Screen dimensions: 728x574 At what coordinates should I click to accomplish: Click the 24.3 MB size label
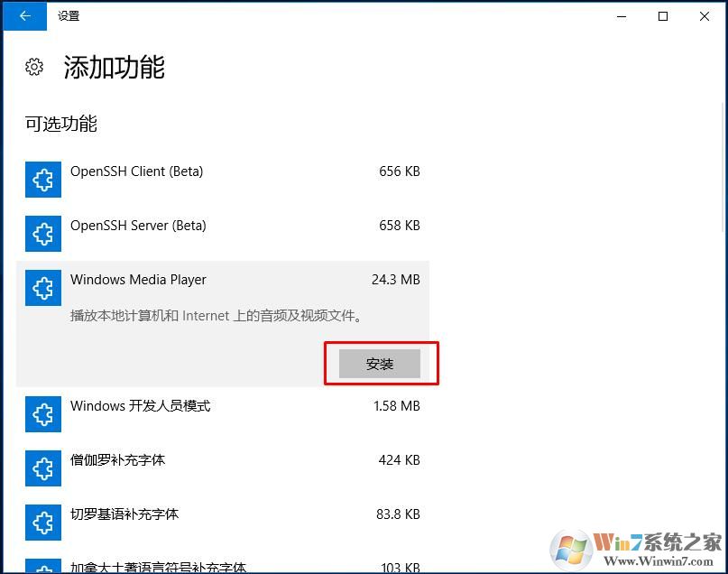(395, 280)
